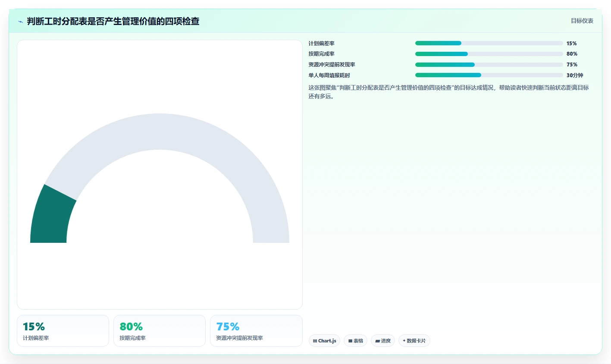Viewport: 611px width, 364px height.
Task: Select the 80% 按期完成率 data card
Action: (x=160, y=331)
